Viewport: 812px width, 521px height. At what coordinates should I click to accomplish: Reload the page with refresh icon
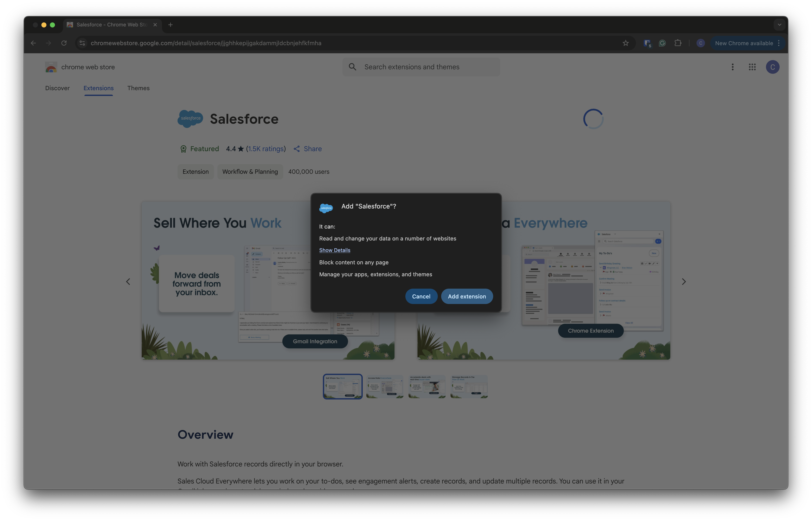pos(64,43)
